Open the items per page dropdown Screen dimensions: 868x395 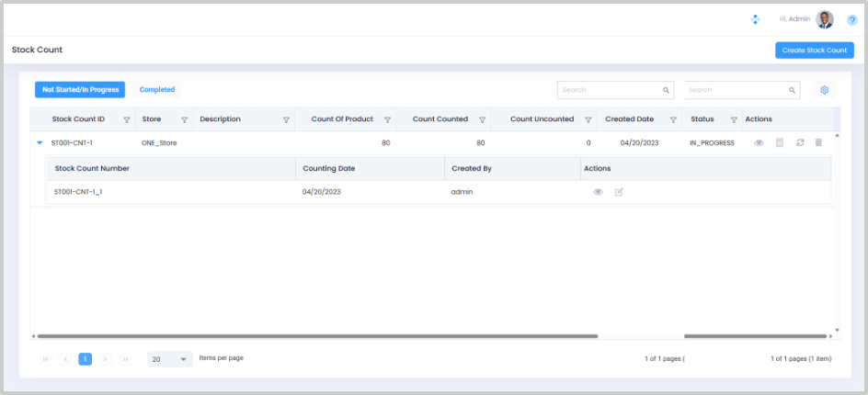170,359
